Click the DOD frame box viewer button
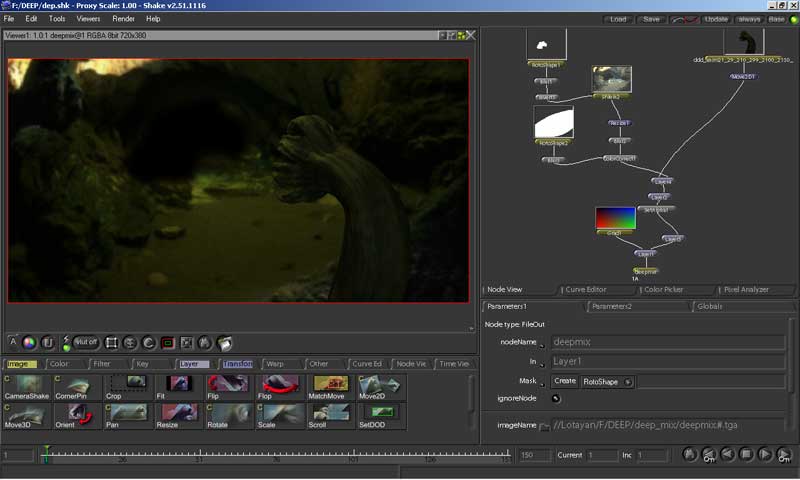 click(111, 343)
